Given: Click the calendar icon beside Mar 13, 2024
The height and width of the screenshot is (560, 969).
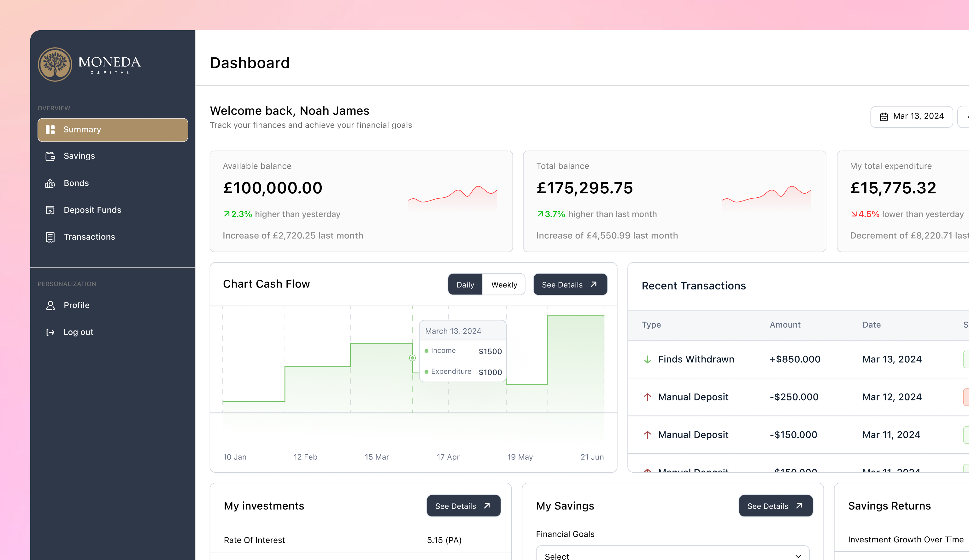Looking at the screenshot, I should click(x=884, y=116).
